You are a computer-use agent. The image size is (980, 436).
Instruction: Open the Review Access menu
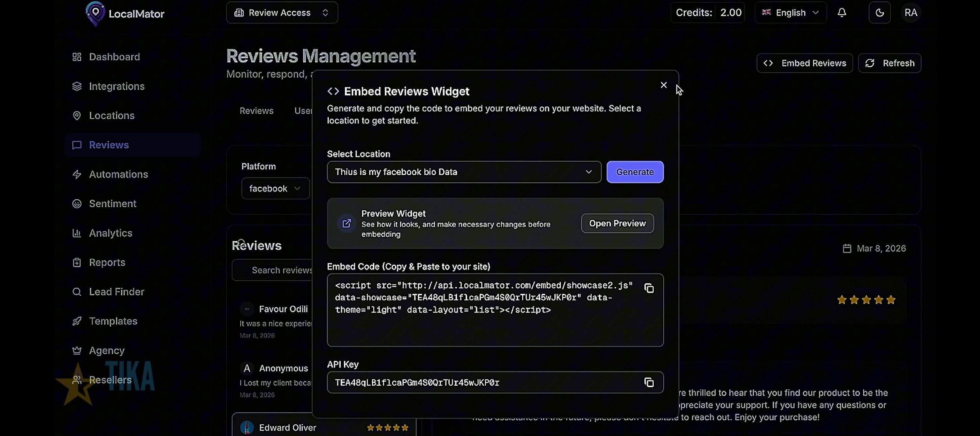coord(282,12)
